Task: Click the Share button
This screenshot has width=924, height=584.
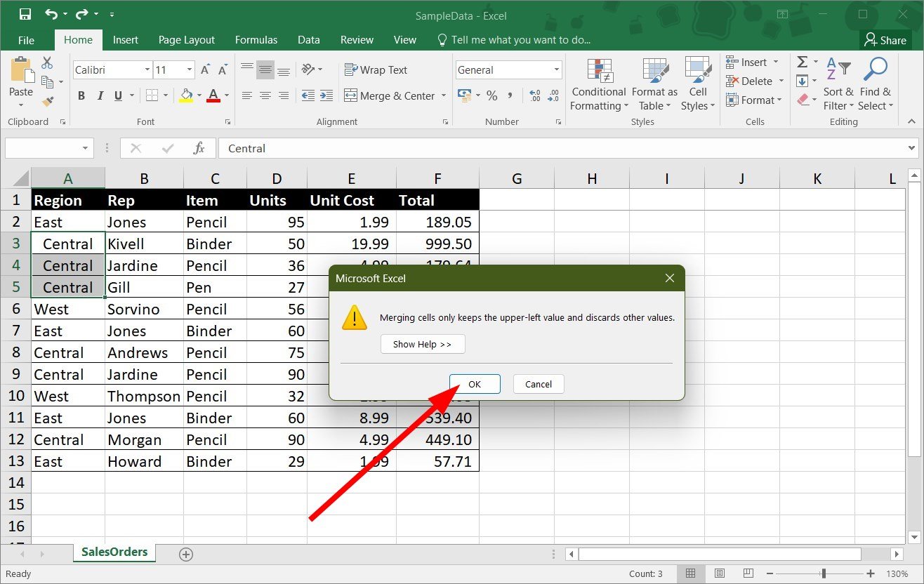Action: point(885,40)
